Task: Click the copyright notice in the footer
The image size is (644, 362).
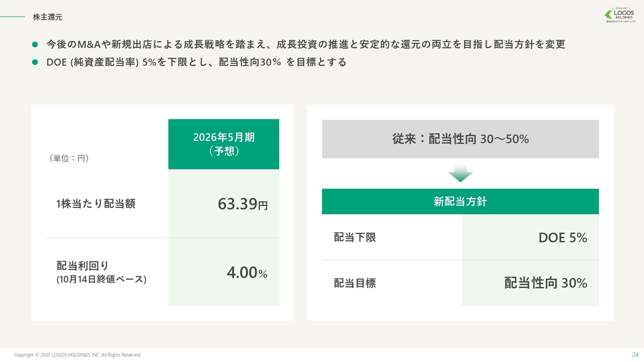Action: (77, 355)
